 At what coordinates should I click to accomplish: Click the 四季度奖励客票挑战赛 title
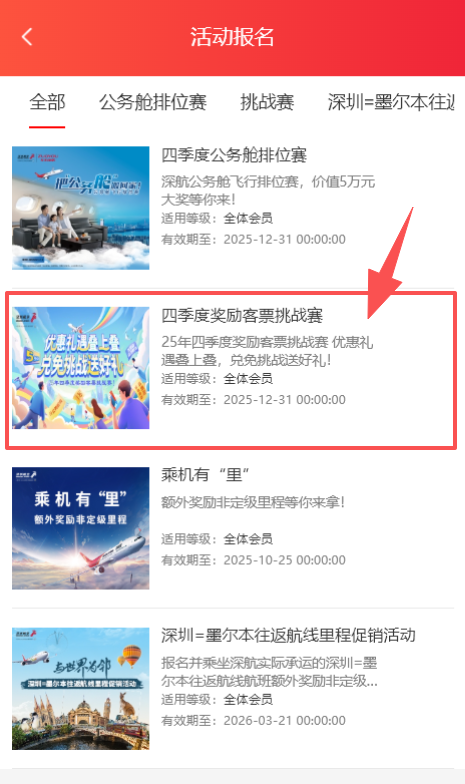[242, 316]
